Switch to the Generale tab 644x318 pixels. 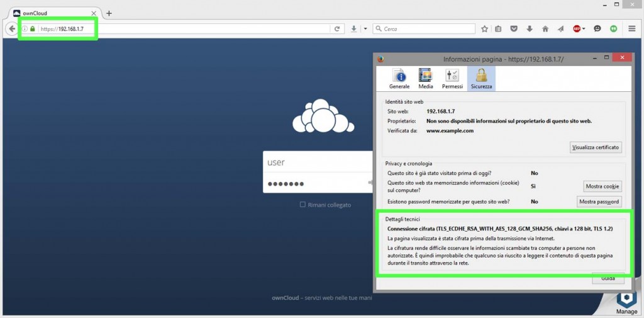click(x=399, y=79)
